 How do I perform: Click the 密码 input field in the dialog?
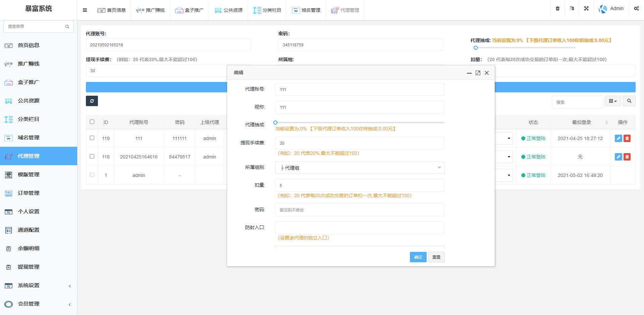click(x=360, y=210)
